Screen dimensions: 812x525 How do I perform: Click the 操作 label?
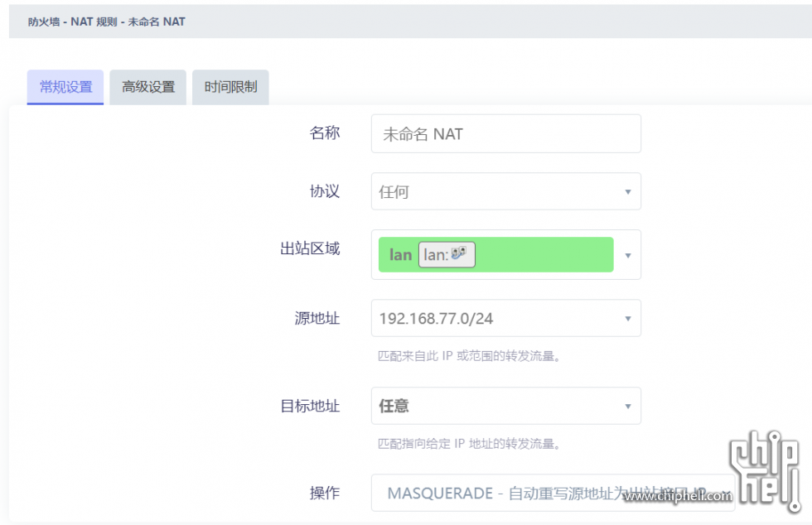click(x=325, y=493)
